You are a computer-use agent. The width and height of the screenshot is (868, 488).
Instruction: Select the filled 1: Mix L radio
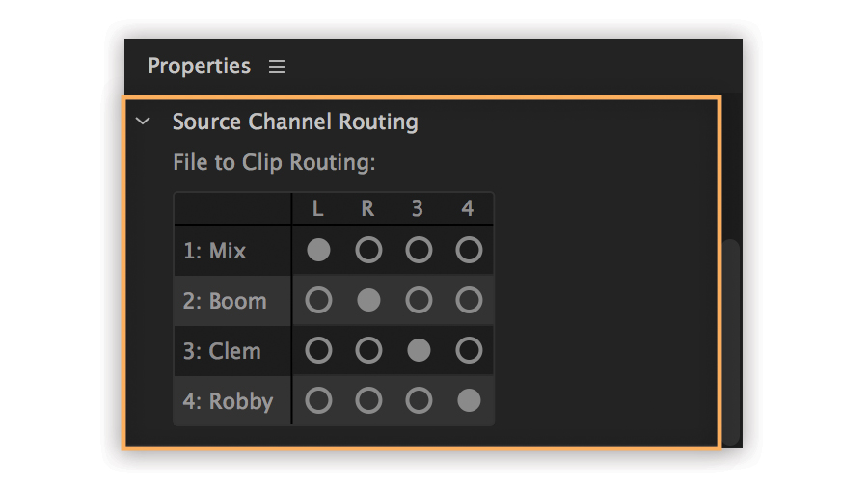318,251
